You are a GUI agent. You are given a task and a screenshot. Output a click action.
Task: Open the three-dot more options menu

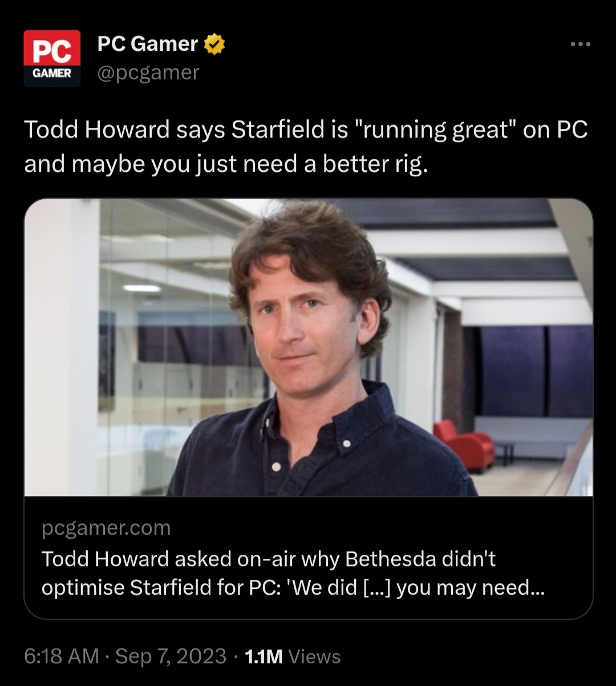point(581,45)
